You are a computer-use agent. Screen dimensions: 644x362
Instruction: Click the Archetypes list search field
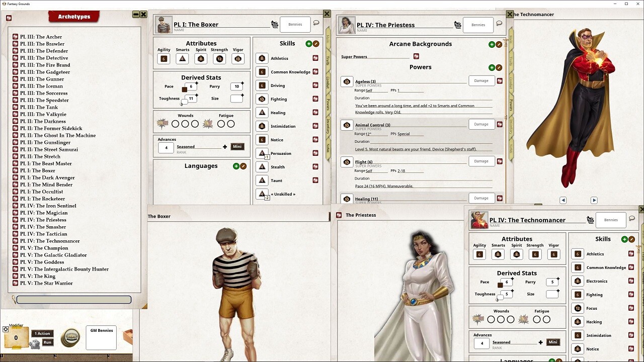(x=74, y=300)
